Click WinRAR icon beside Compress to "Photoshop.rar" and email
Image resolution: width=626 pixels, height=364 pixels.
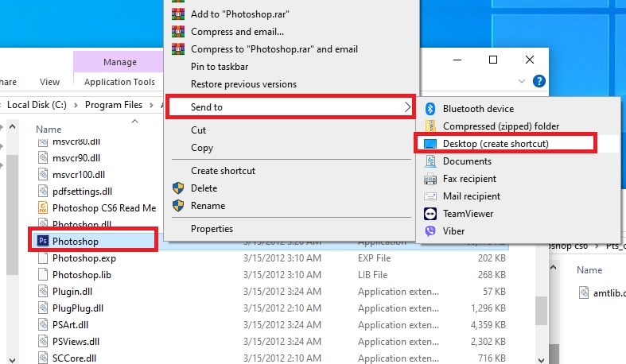[178, 49]
